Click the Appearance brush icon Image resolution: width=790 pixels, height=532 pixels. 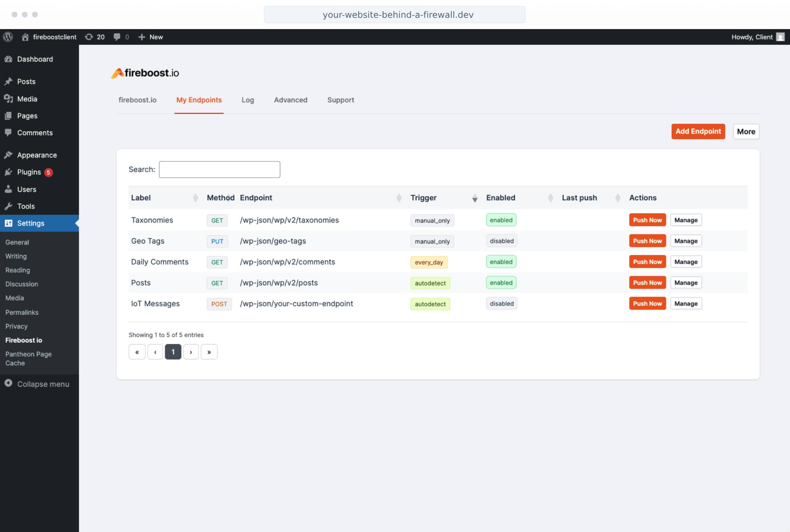[8, 155]
